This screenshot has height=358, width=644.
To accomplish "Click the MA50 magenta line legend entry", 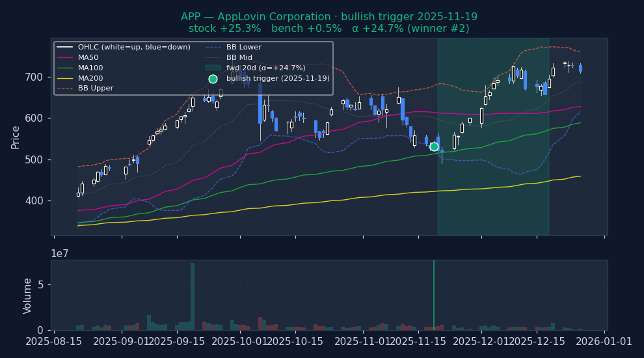I will click(x=88, y=57).
